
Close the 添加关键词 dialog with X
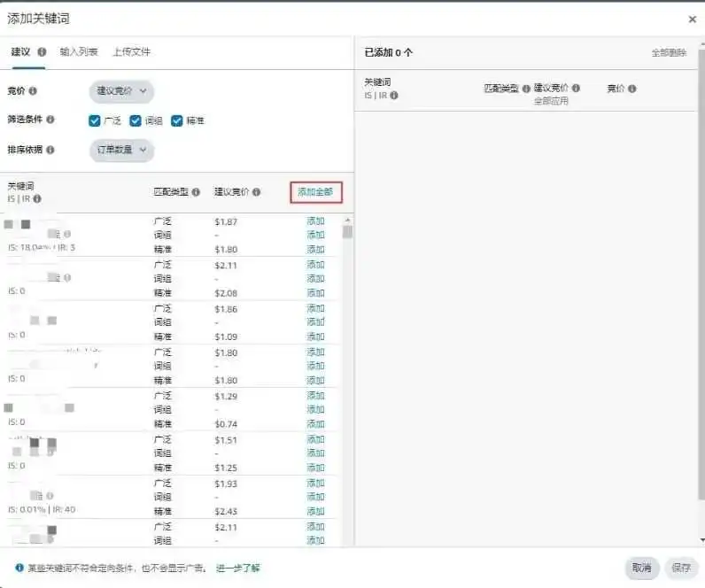pyautogui.click(x=693, y=19)
